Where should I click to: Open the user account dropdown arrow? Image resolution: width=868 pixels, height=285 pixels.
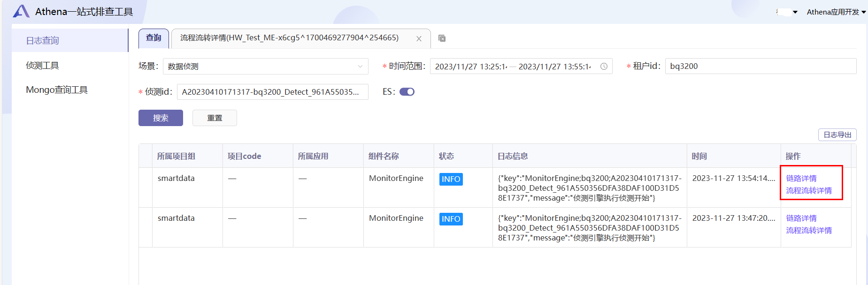795,12
